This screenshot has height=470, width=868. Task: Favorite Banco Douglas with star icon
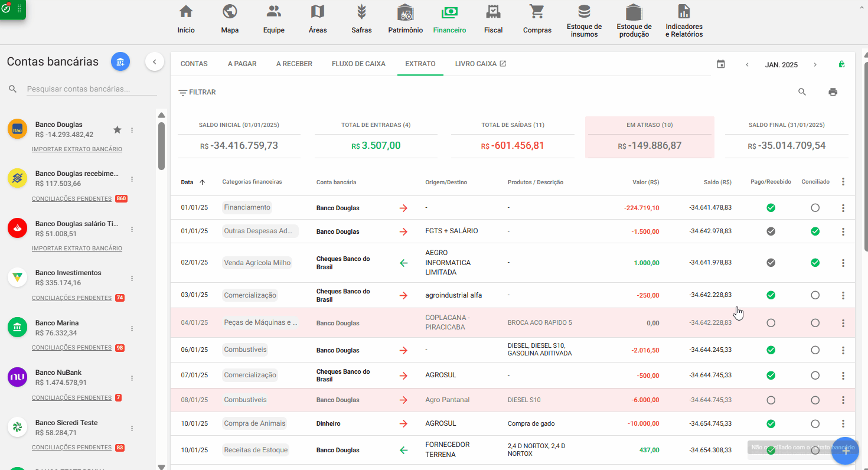tap(117, 130)
